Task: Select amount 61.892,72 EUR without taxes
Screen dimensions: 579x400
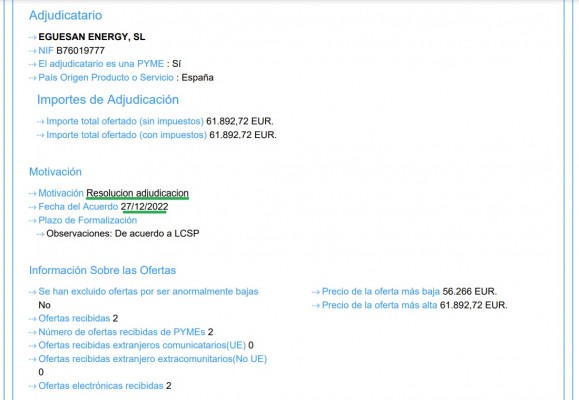Action: [x=240, y=122]
